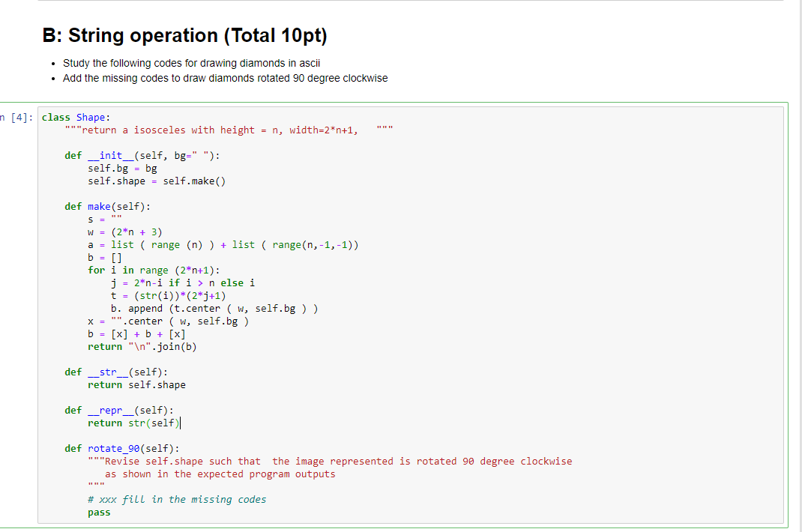This screenshot has width=802, height=532.
Task: Click the __repr__ method definition line
Action: [x=116, y=410]
